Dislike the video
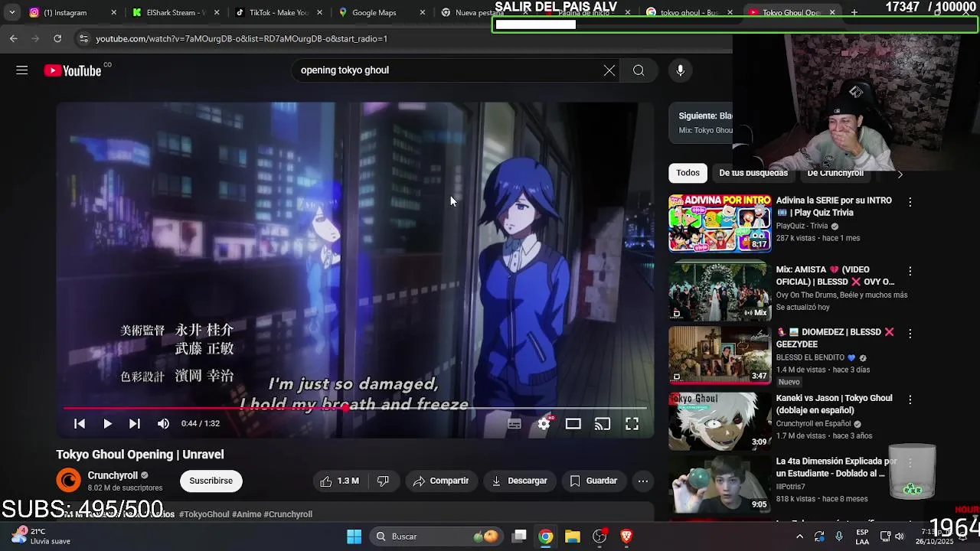 (383, 481)
